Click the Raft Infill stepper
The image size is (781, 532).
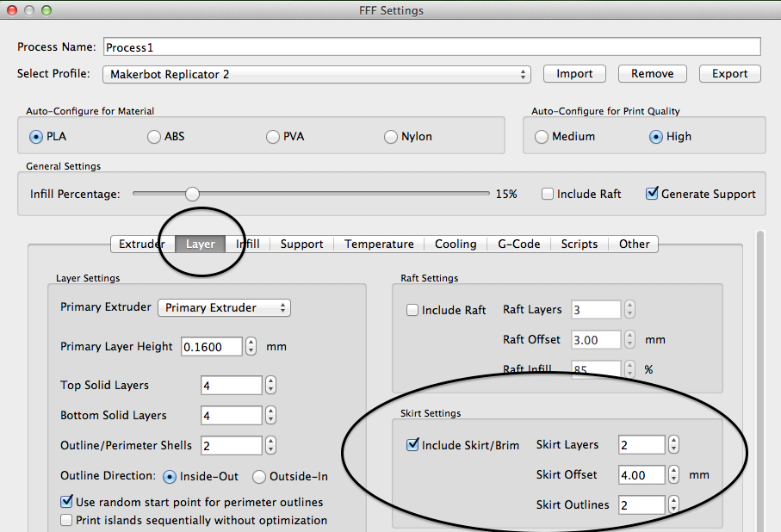[x=629, y=369]
